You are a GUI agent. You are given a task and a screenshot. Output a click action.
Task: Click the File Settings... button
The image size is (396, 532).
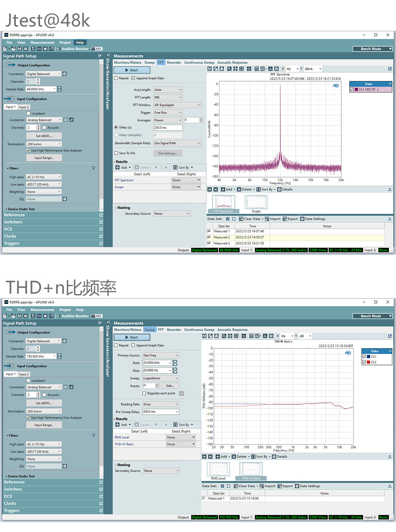(x=168, y=153)
